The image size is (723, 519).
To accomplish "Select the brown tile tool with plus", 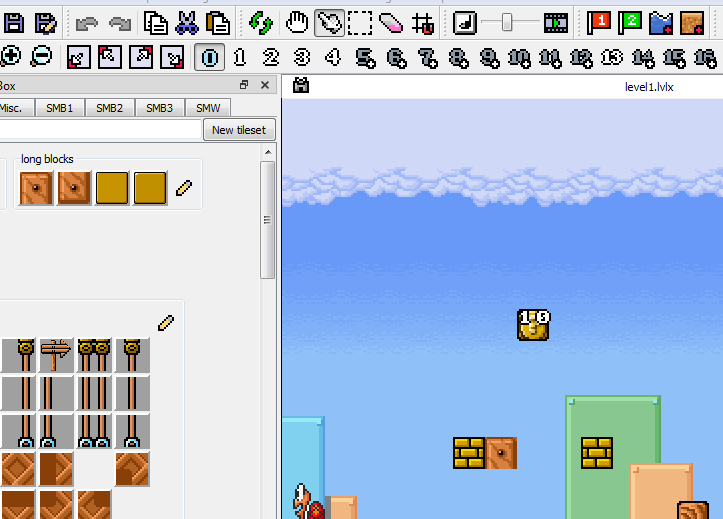I will [692, 23].
